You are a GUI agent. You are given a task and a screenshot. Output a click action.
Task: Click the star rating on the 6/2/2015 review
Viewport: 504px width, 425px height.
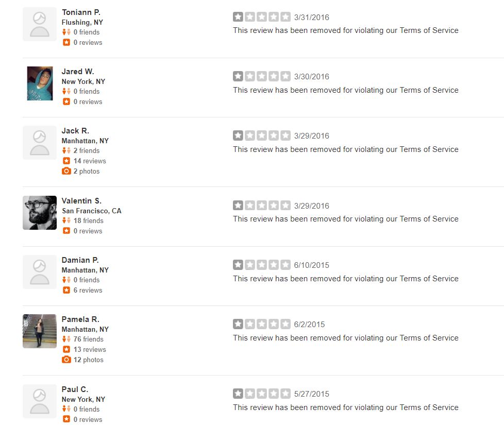[x=262, y=324]
